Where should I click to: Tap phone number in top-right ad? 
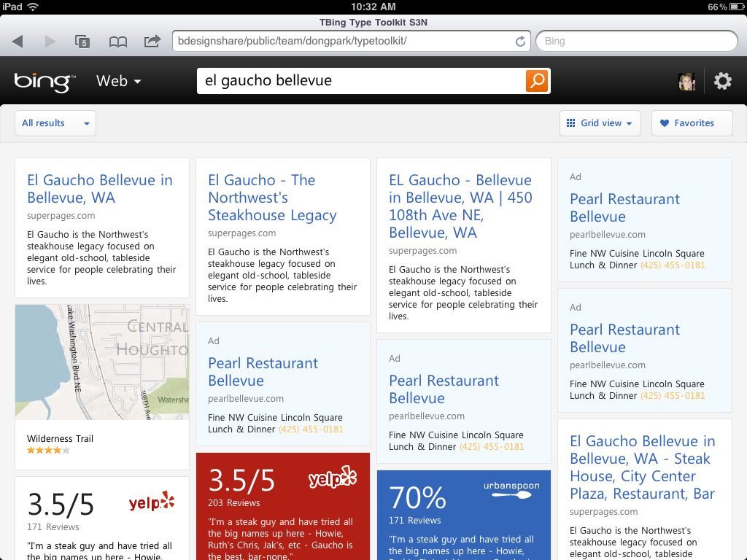(673, 265)
